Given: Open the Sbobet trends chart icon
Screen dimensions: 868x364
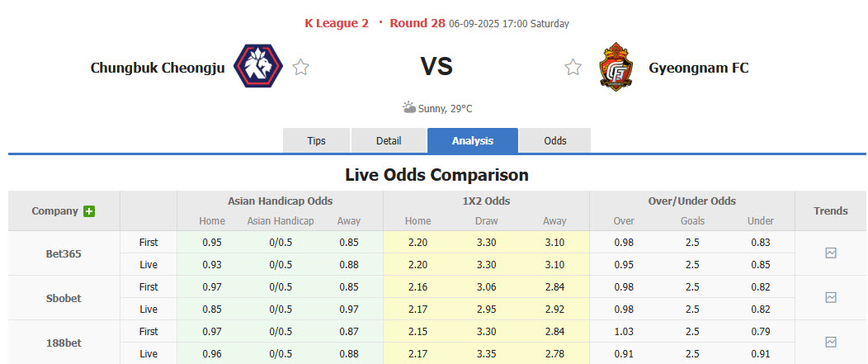Looking at the screenshot, I should 831,298.
